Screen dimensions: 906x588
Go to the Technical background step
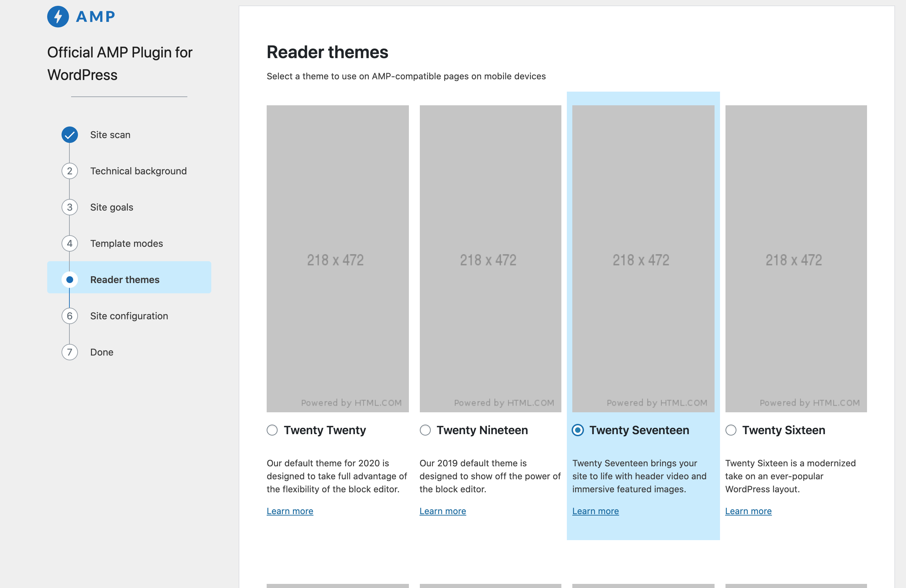[138, 171]
